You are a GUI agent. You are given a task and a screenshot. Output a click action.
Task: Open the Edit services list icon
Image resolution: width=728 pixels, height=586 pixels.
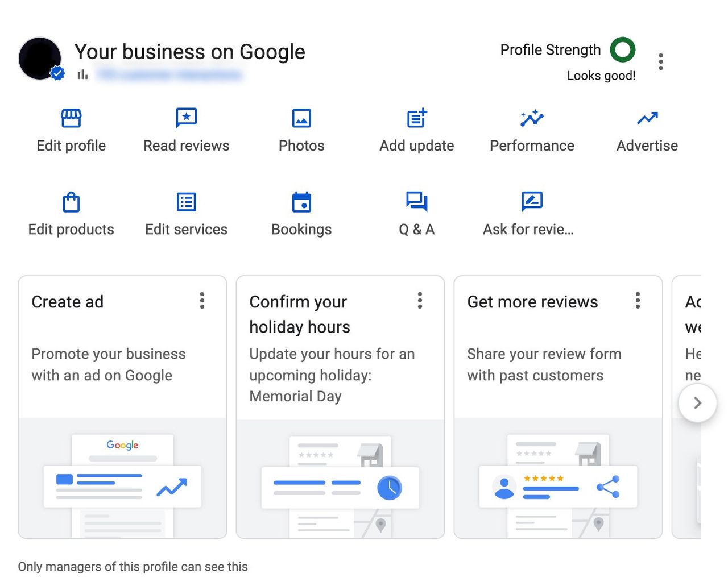186,202
